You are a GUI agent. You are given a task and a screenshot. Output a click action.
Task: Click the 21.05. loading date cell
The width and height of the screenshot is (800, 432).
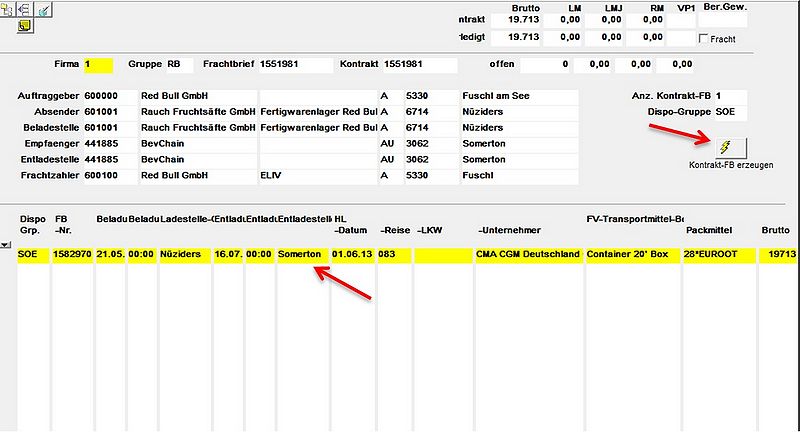point(110,255)
